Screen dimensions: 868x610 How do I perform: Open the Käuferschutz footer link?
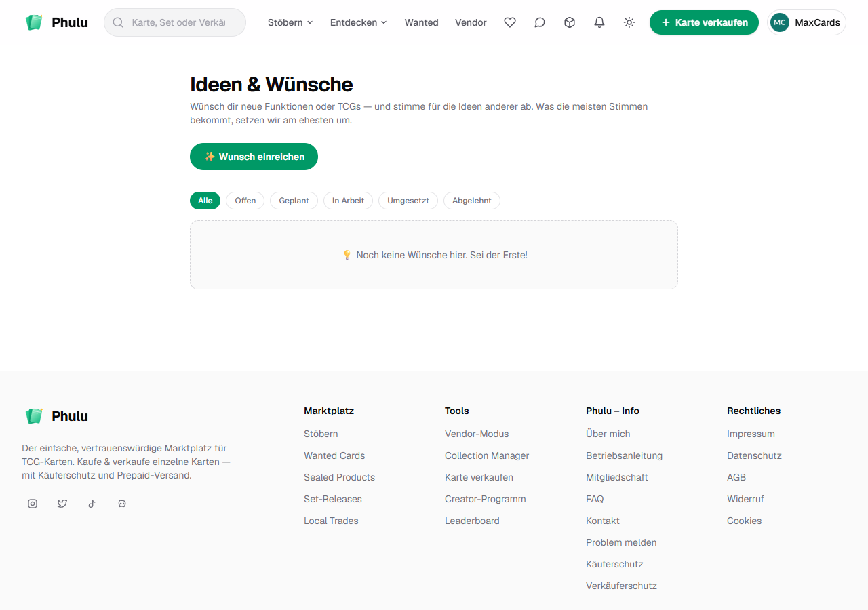614,564
